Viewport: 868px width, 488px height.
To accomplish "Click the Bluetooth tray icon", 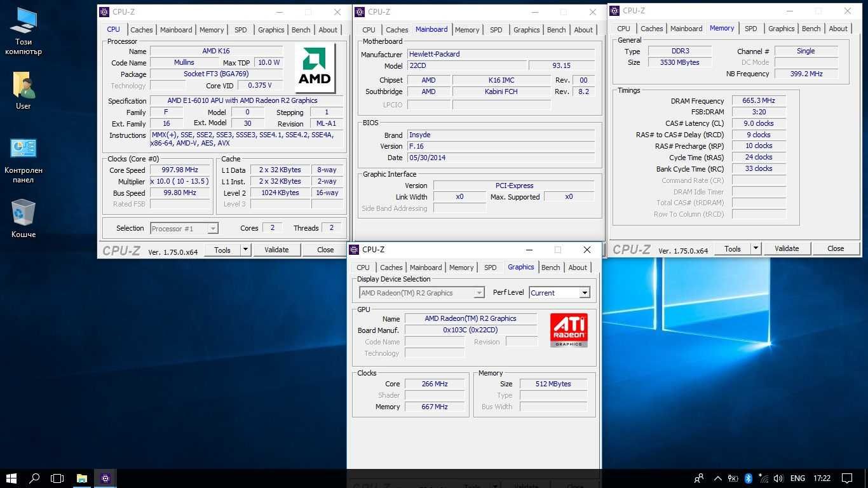I will click(748, 478).
